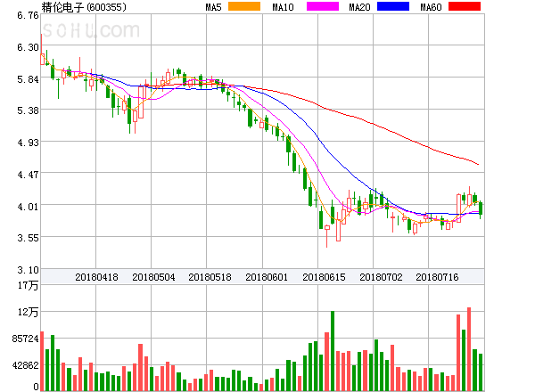Click the orange MA5 legend swatch

tap(244, 6)
